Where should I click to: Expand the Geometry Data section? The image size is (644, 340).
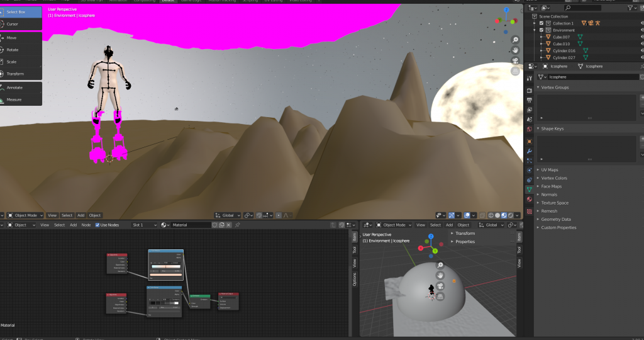556,219
